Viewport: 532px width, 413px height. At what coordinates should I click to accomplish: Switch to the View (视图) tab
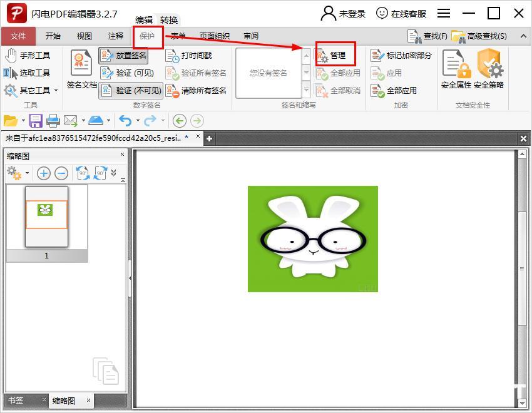coord(84,36)
